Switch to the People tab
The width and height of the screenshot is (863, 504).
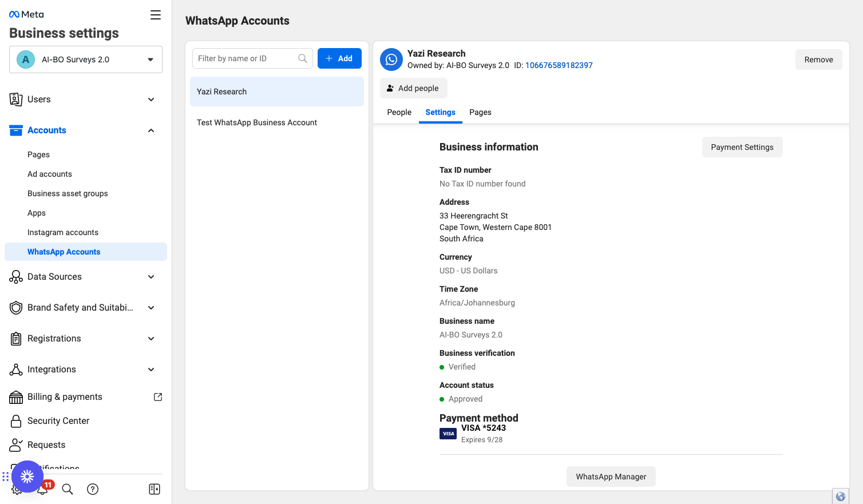pyautogui.click(x=399, y=112)
